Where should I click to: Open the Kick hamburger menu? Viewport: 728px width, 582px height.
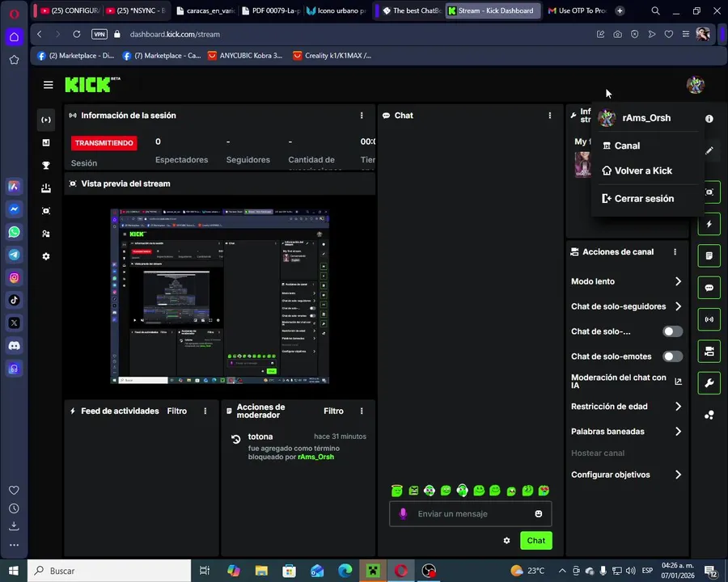[48, 85]
